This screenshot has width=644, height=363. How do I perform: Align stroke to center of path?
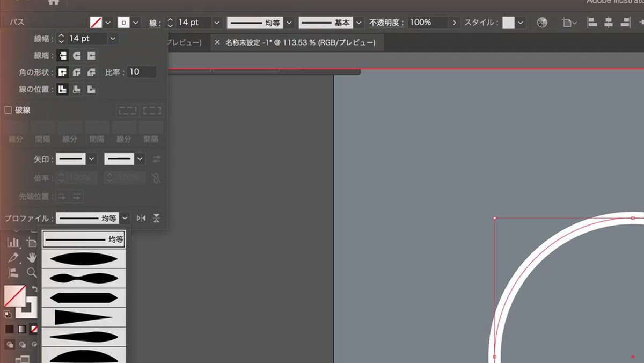point(63,89)
